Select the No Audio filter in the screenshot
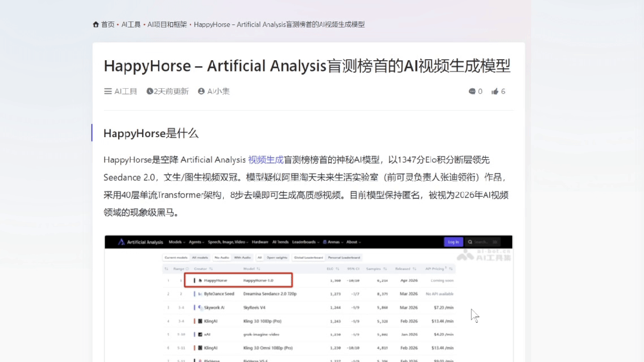 coord(222,258)
